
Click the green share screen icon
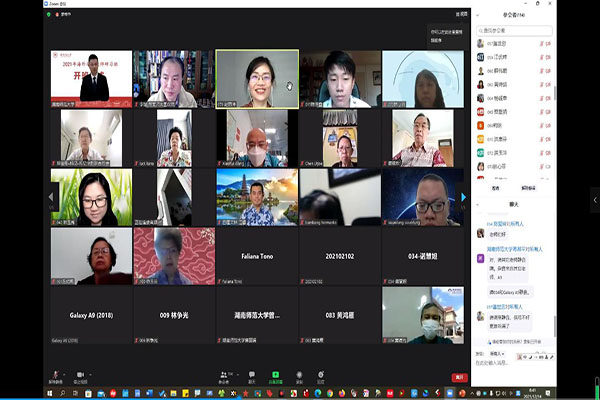274,377
